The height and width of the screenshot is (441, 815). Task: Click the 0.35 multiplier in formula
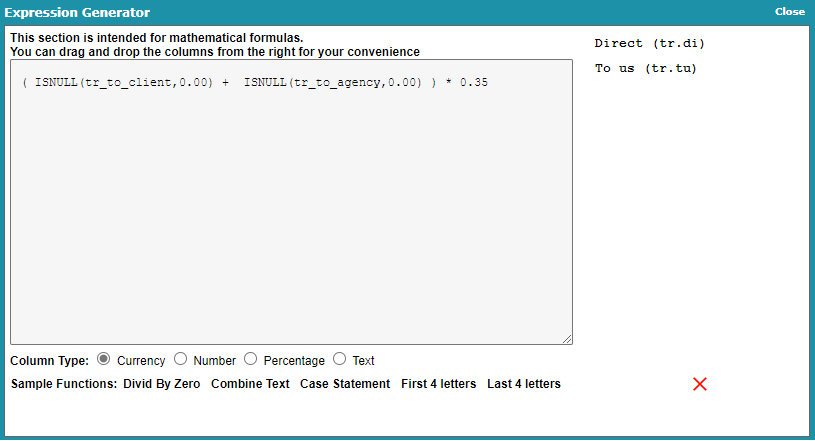474,82
